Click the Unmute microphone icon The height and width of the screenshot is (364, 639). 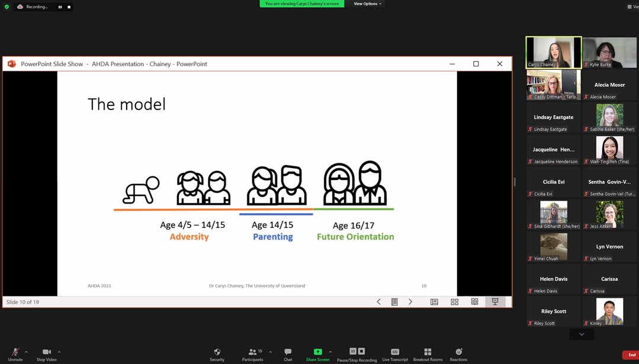(x=15, y=352)
